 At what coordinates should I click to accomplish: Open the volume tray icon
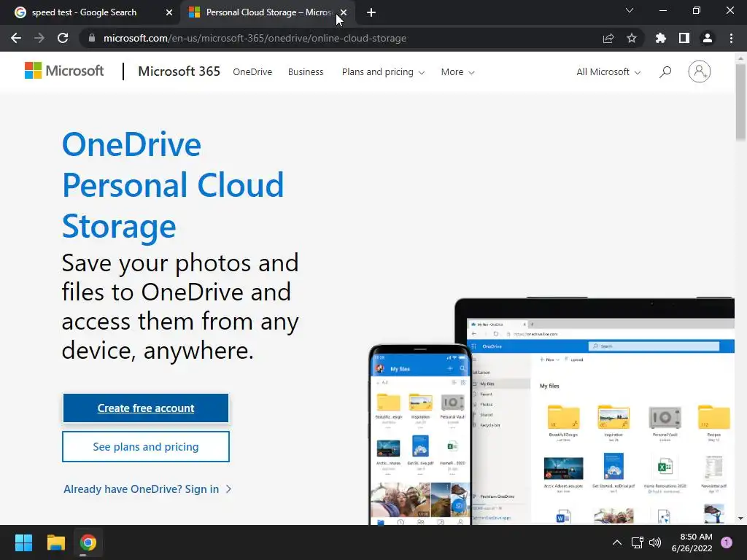pyautogui.click(x=655, y=542)
